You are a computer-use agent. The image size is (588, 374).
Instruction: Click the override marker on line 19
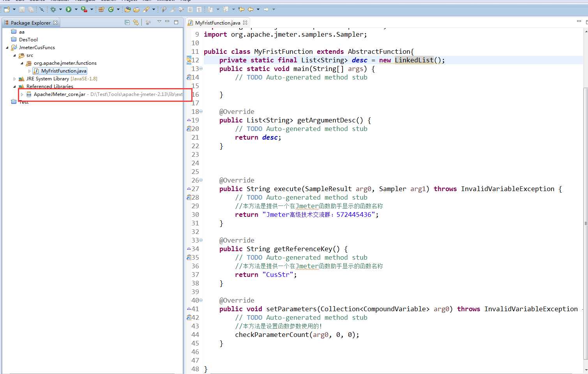pos(189,120)
